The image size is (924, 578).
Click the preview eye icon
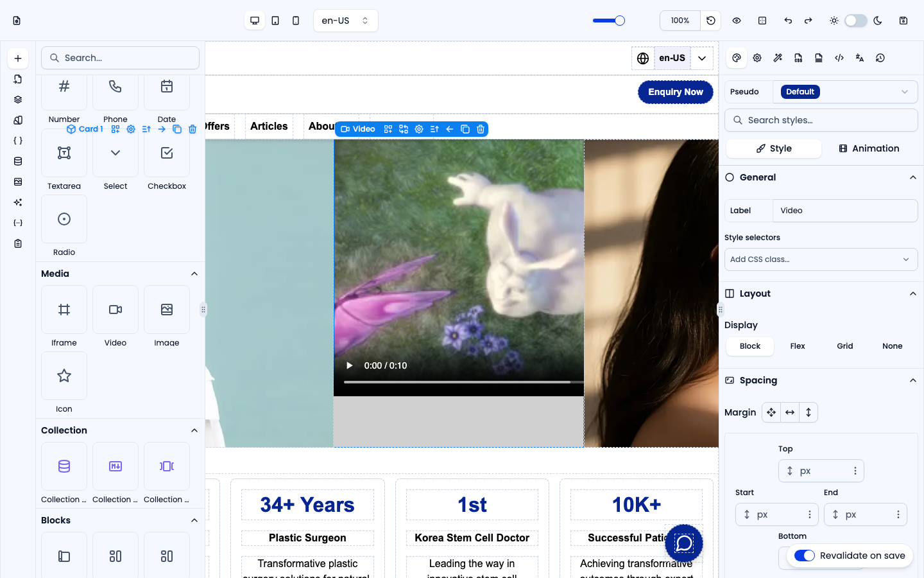tap(737, 21)
